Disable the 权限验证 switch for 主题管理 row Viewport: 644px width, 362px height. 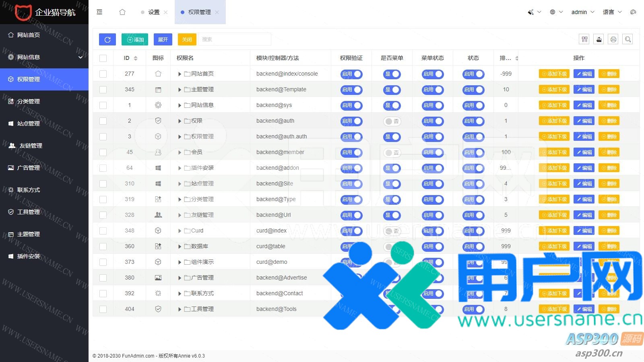(351, 90)
